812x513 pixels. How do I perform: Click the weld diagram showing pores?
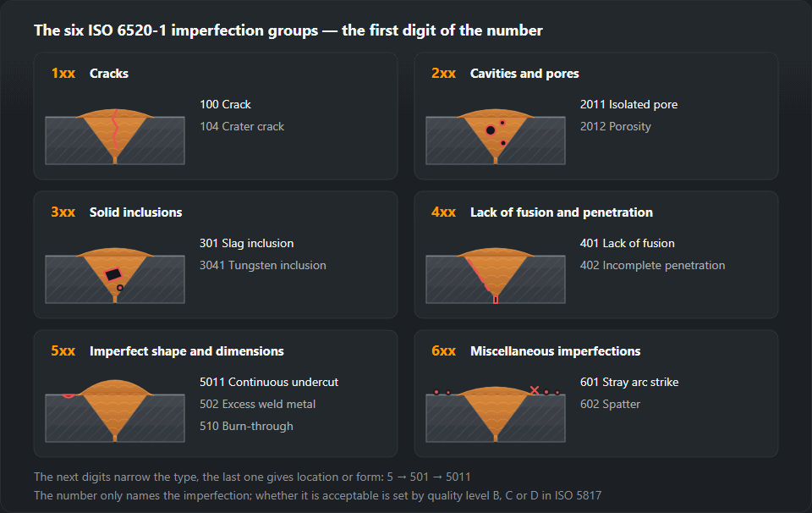[496, 136]
